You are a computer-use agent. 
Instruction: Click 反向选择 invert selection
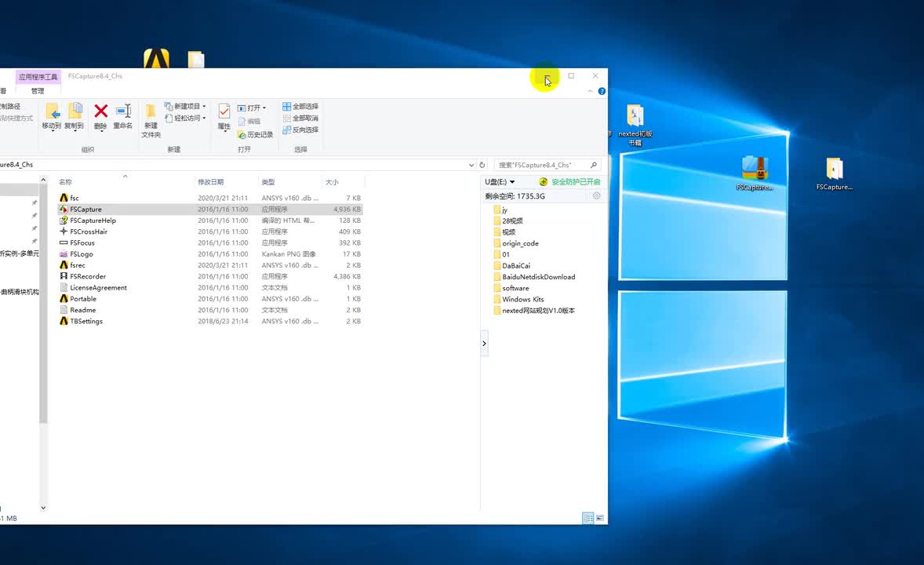pyautogui.click(x=300, y=129)
